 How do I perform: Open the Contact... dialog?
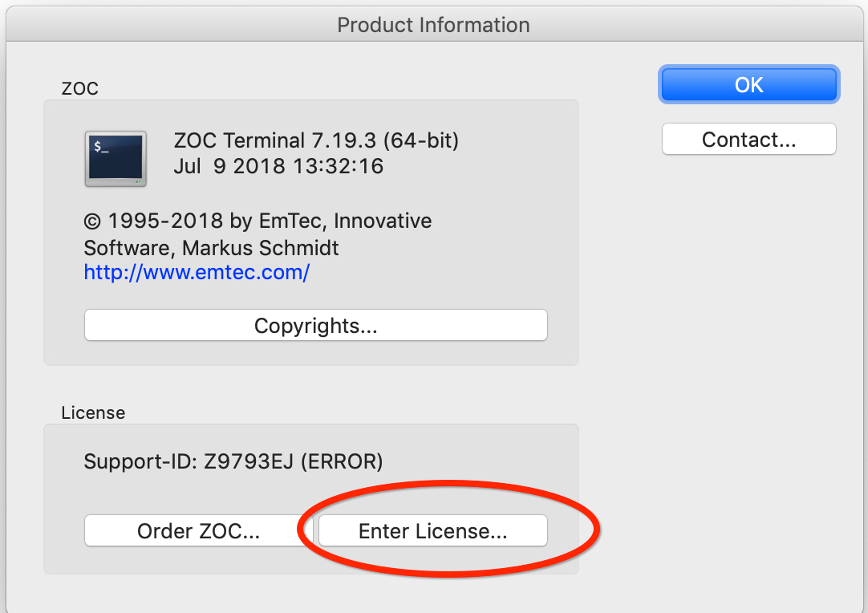pyautogui.click(x=748, y=140)
